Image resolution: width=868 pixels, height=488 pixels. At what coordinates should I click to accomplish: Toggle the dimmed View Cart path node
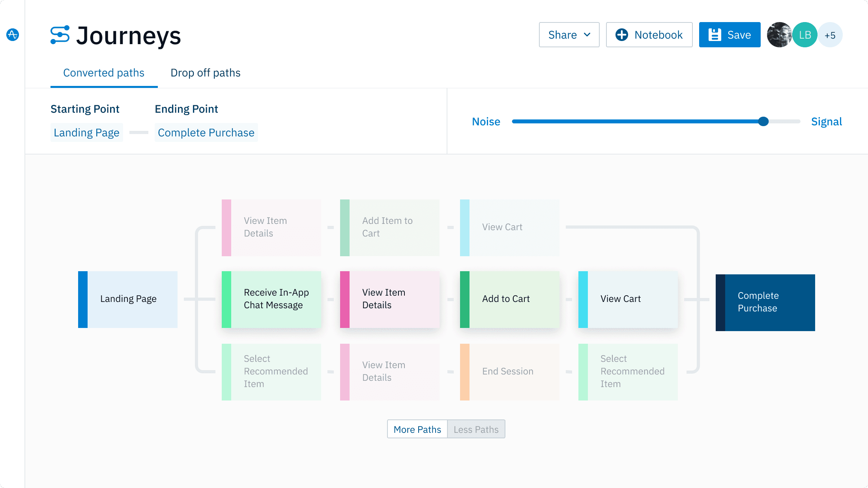coord(509,227)
